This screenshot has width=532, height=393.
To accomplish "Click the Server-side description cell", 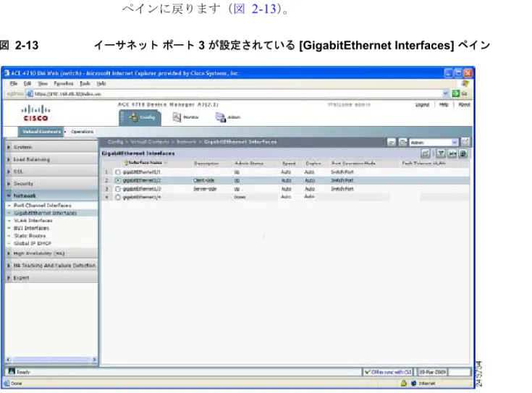I will (205, 189).
